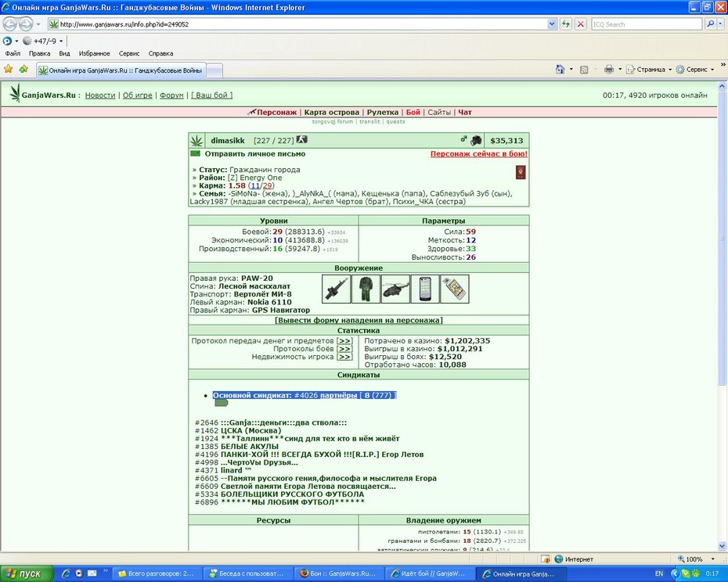
Task: Open the Избранное menu
Action: tap(94, 53)
